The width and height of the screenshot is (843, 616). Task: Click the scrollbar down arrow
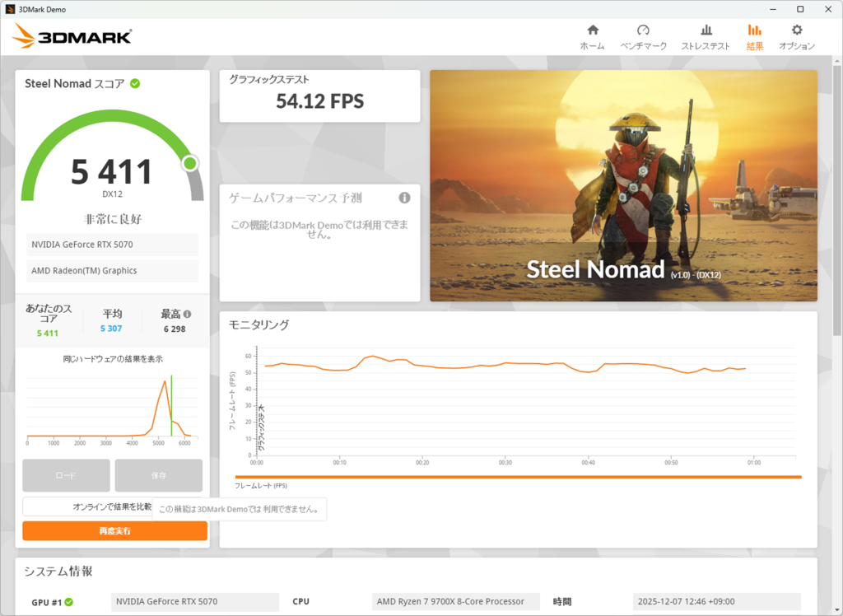point(837,610)
